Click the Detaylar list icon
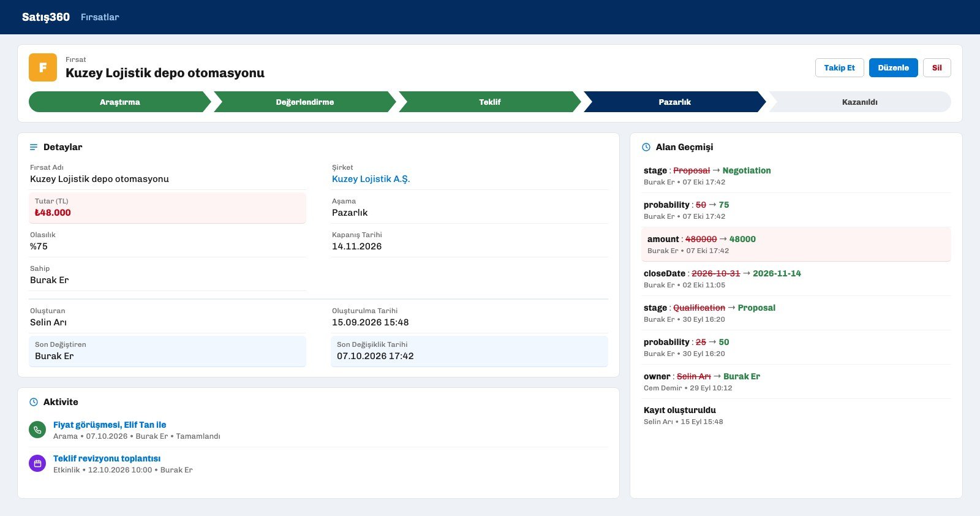This screenshot has height=516, width=980. 34,147
